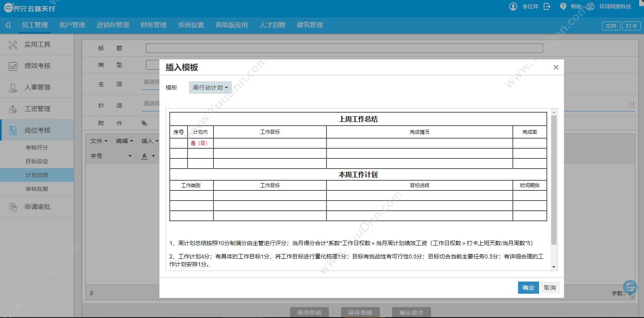Collapse the sidebar with the back arrow icon
This screenshot has height=318, width=644.
8,25
